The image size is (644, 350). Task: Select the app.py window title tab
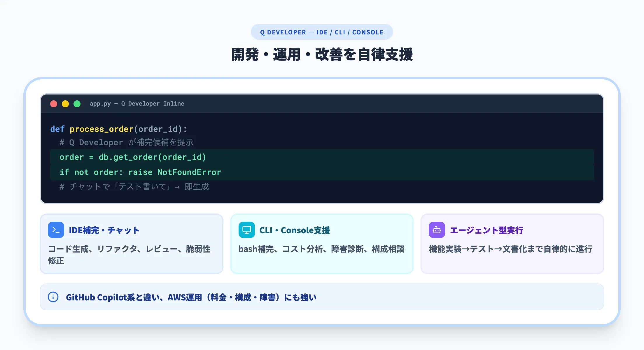click(137, 104)
